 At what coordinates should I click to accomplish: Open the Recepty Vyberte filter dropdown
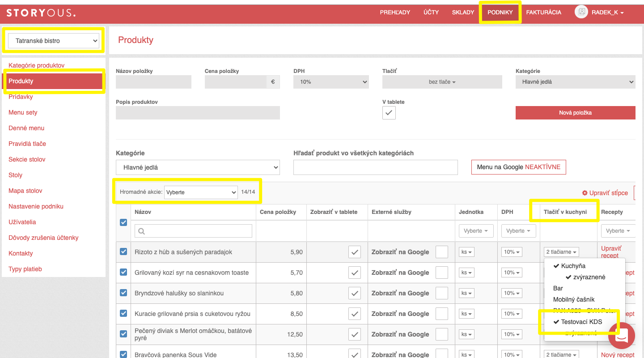tap(618, 231)
